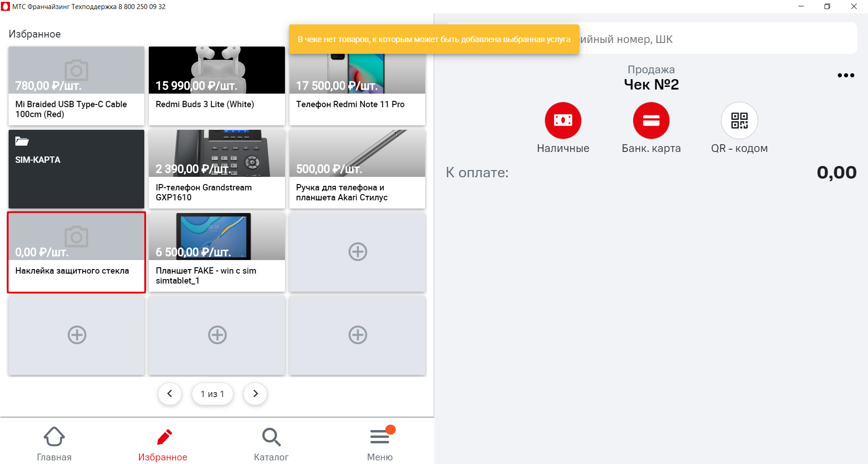The image size is (868, 464).
Task: Add Планшет FAKE - win c sim
Action: pos(217,252)
